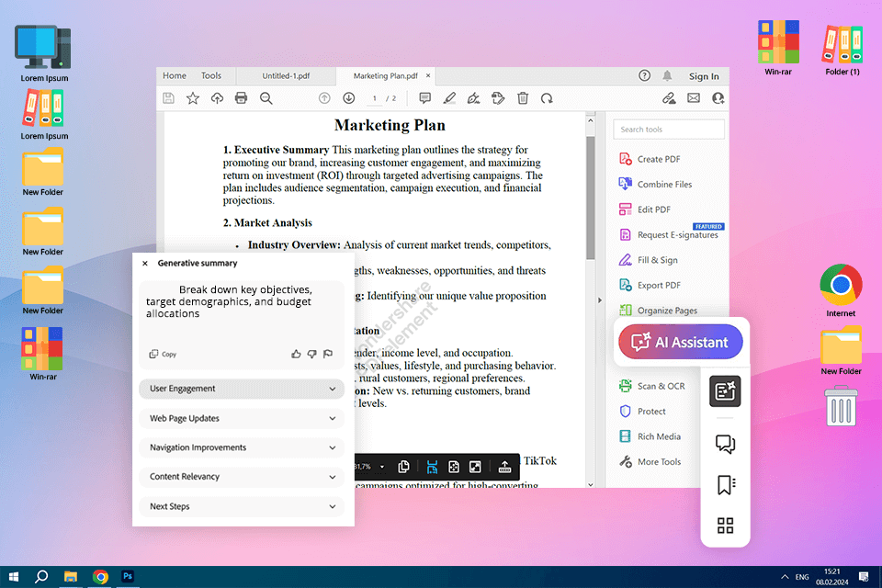Click the edit/stamp tag toolbar icon
Image resolution: width=882 pixels, height=588 pixels.
pos(498,98)
